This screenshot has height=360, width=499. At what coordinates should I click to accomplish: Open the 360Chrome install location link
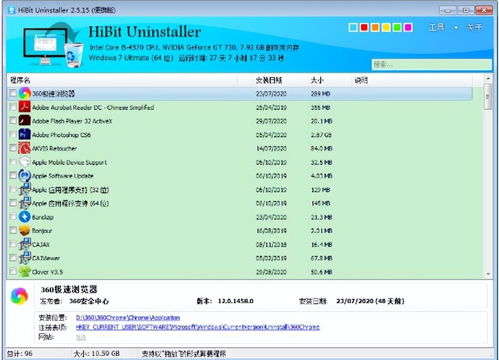coord(128,318)
